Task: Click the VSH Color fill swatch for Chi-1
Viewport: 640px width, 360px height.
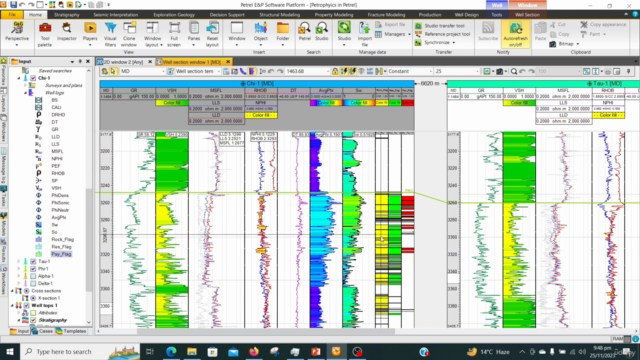Action: (172, 103)
